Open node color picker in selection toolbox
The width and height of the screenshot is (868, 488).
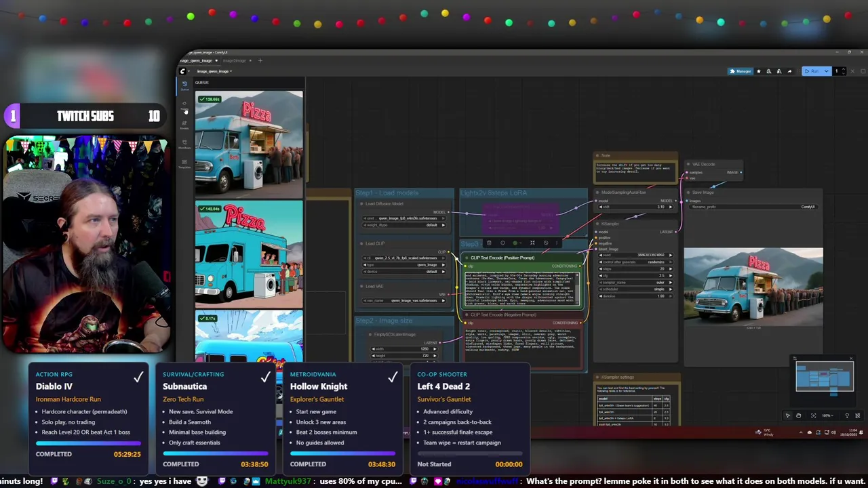(517, 243)
